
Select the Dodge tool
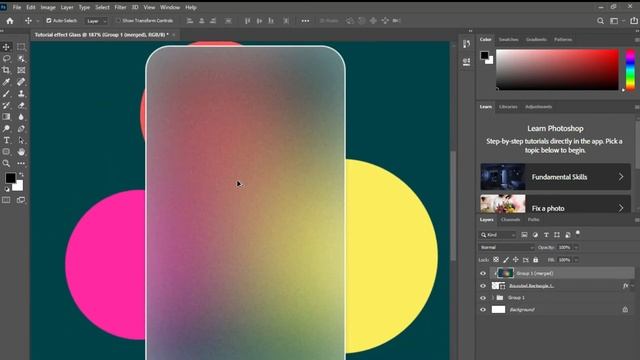click(6, 129)
